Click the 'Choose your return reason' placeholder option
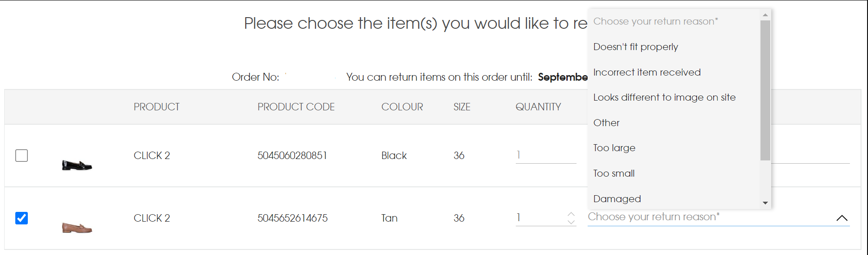The image size is (868, 255). pos(655,21)
